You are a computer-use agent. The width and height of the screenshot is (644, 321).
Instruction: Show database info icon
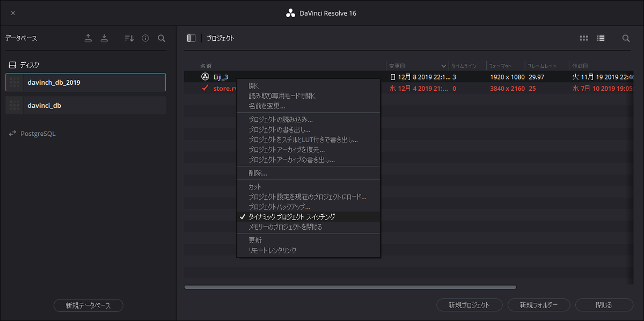145,38
